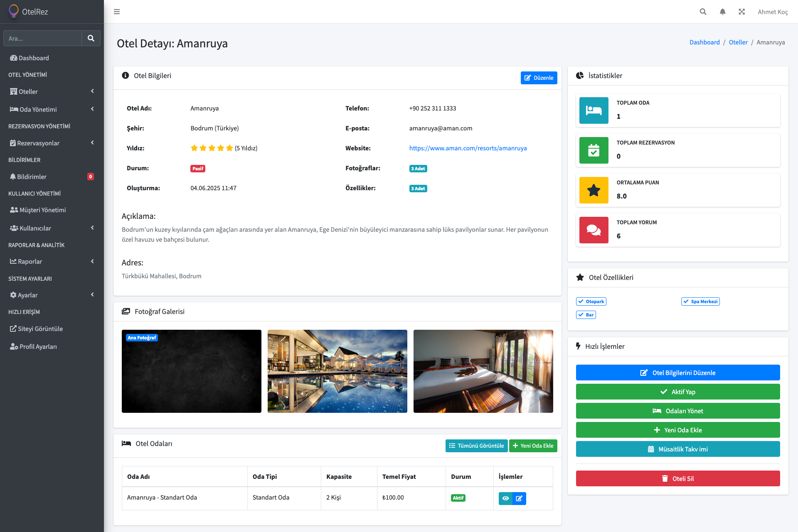
Task: Expand the Kullanıcılar sidebar menu
Action: (52, 228)
